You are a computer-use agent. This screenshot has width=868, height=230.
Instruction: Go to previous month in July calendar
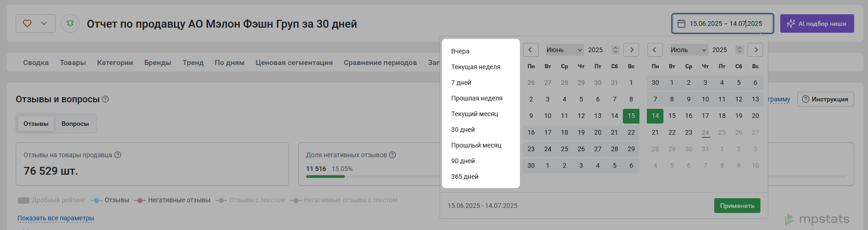tap(655, 50)
